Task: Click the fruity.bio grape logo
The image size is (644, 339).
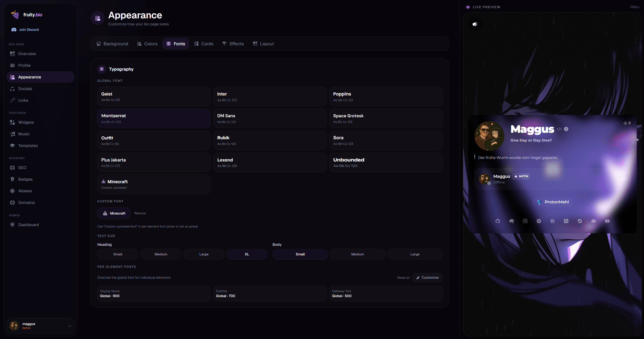Action: (15, 14)
